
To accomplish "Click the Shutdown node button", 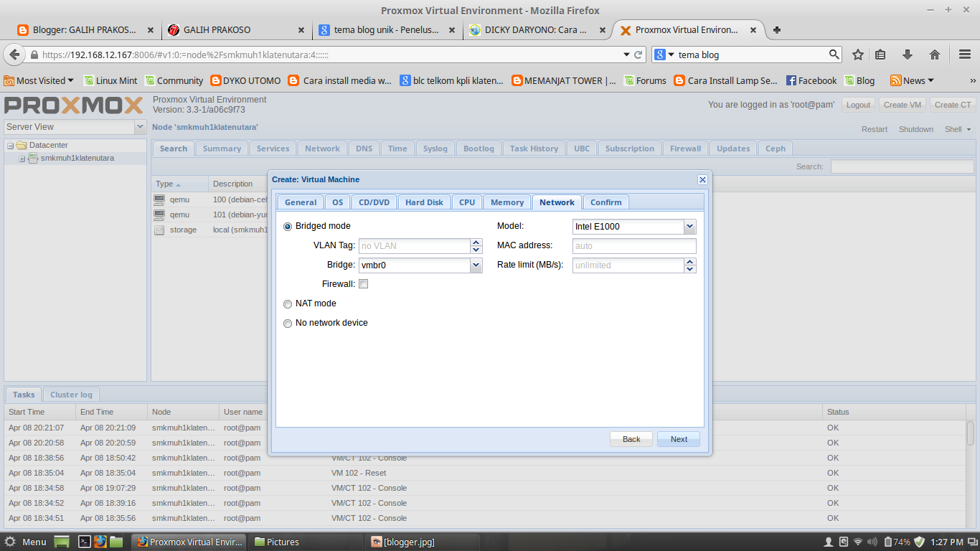I will pyautogui.click(x=916, y=130).
